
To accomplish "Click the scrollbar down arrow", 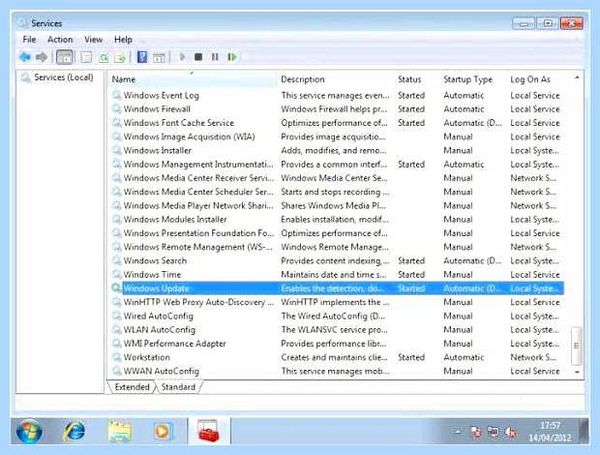I will 577,372.
